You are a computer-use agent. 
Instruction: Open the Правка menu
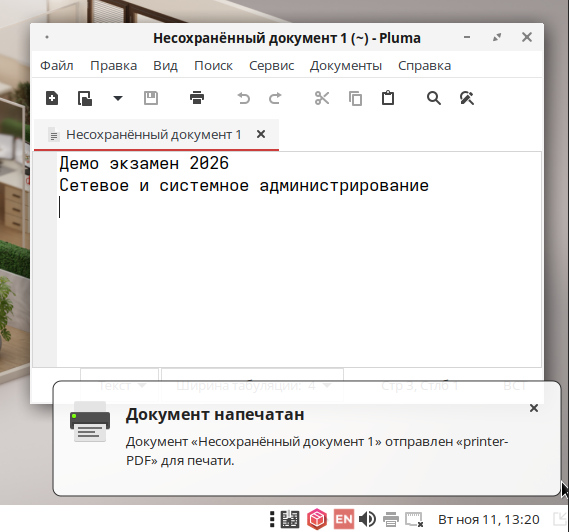pyautogui.click(x=114, y=66)
